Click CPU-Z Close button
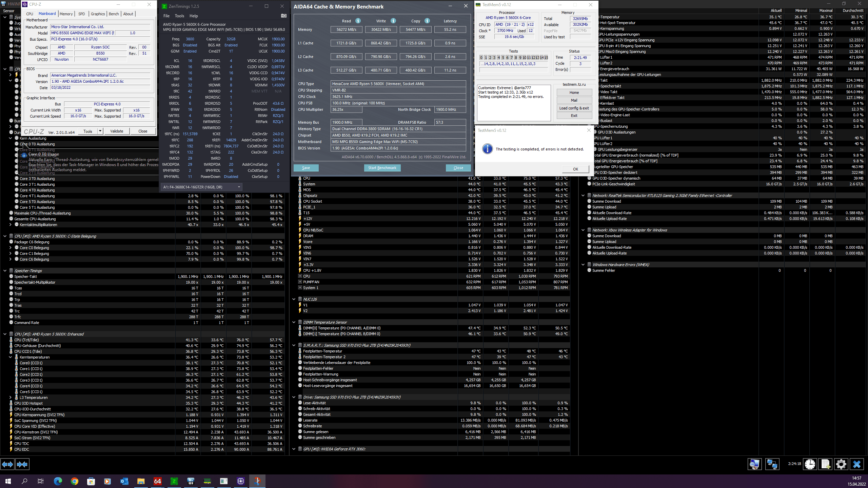 pyautogui.click(x=143, y=131)
